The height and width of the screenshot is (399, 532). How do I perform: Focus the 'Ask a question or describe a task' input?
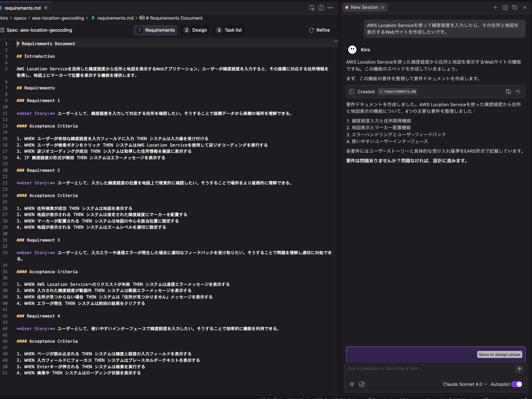point(430,369)
